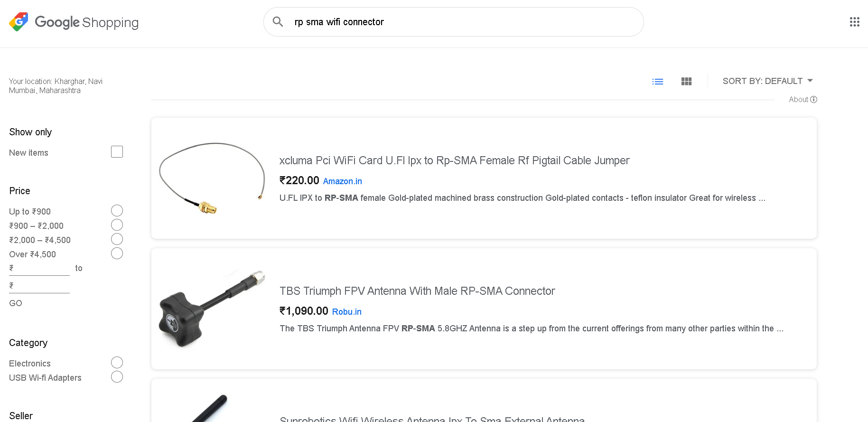Open the Google apps grid icon
Image resolution: width=868 pixels, height=422 pixels.
(854, 22)
